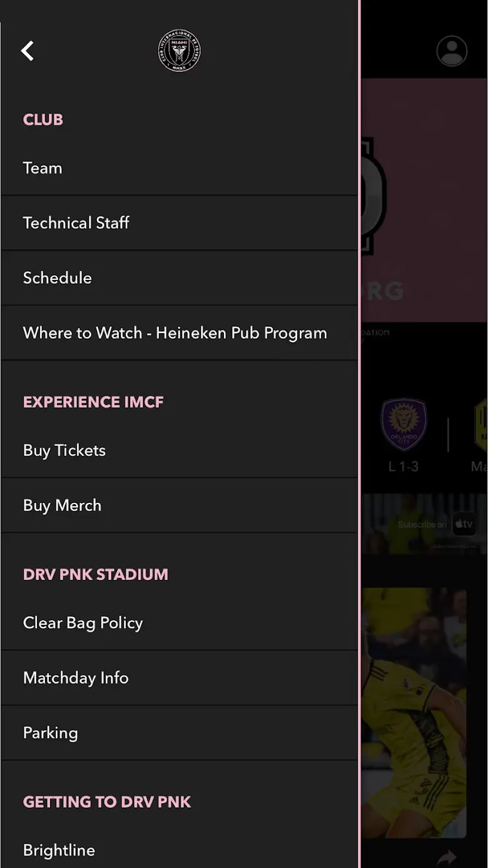Viewport: 488px width, 868px height.
Task: Tap the pink banner behind the menu
Action: (x=424, y=200)
